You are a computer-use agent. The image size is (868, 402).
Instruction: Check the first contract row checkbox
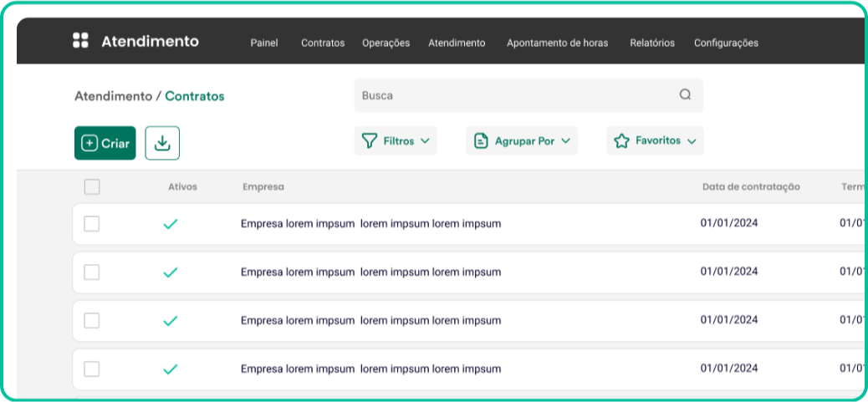[92, 224]
